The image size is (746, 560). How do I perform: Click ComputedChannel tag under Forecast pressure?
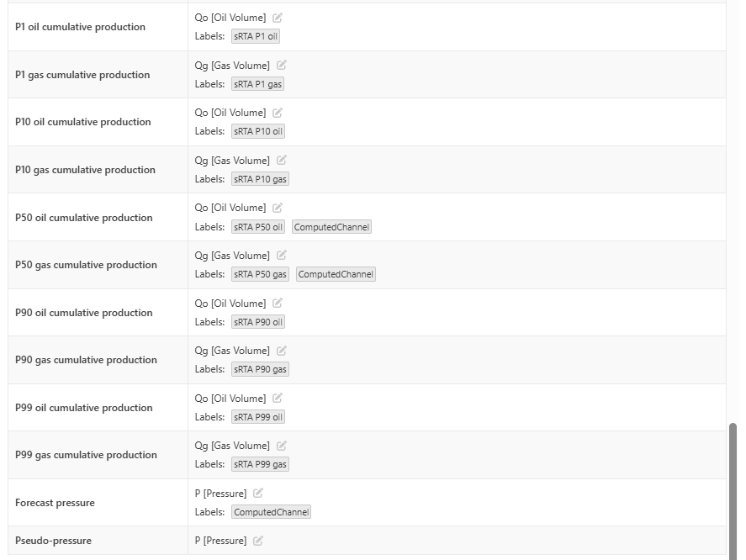(x=272, y=512)
